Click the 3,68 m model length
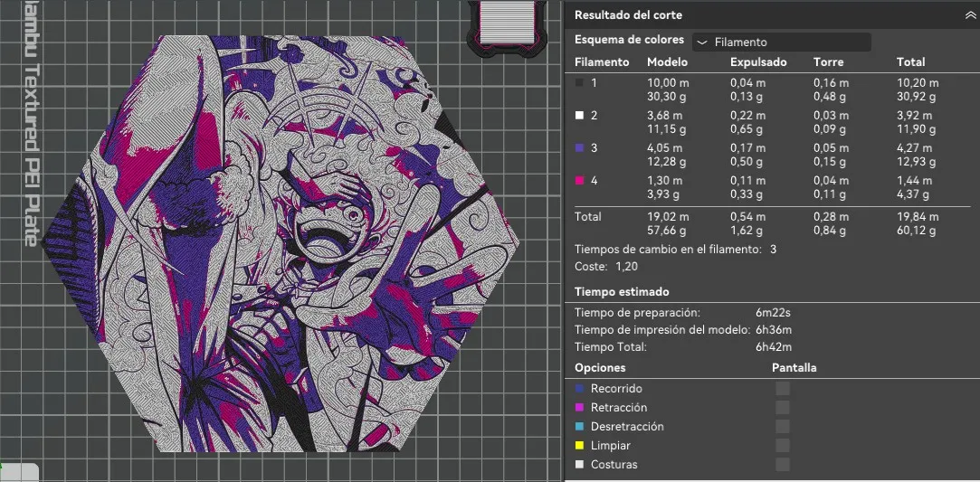Viewport: 980px width, 482px height. click(664, 116)
